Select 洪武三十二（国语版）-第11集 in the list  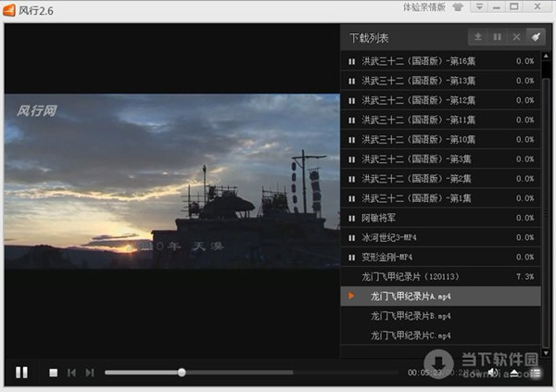440,120
